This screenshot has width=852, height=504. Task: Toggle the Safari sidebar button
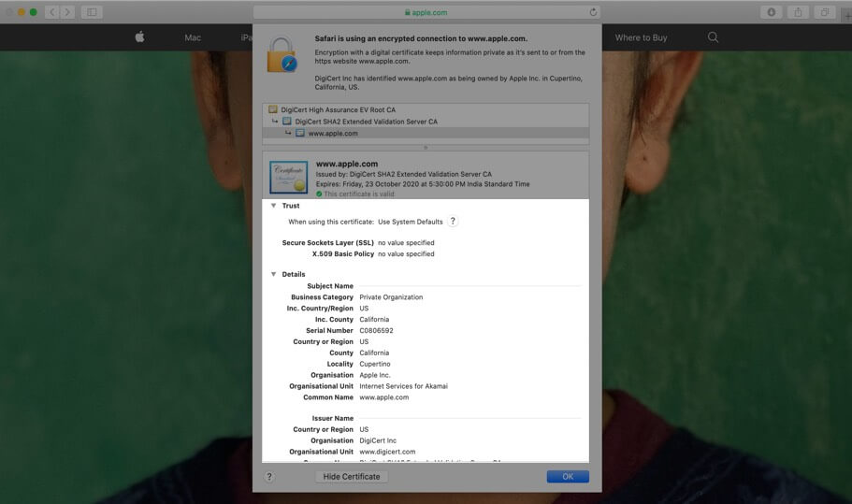point(92,12)
